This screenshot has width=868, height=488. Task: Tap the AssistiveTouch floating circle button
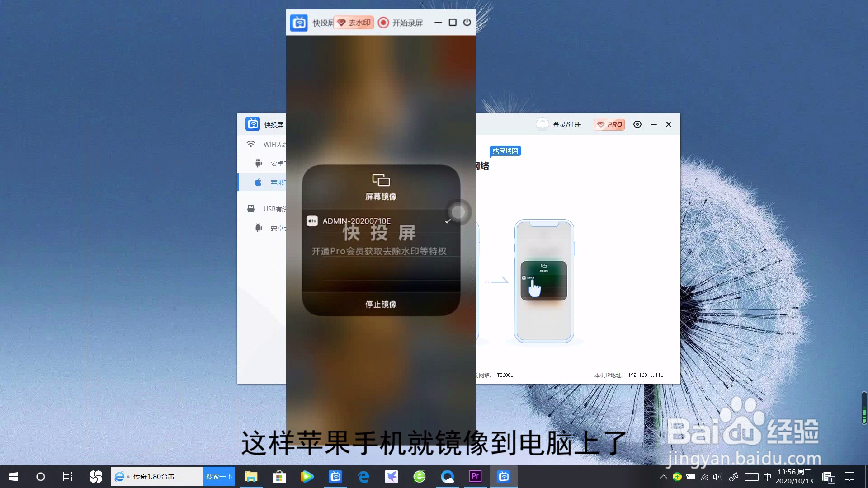pyautogui.click(x=458, y=212)
